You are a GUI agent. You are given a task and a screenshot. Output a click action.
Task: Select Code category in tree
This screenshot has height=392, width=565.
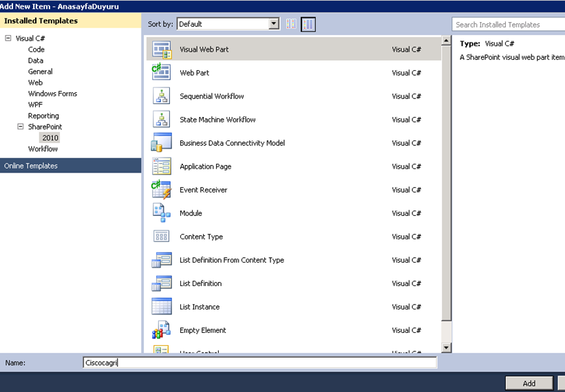point(36,50)
